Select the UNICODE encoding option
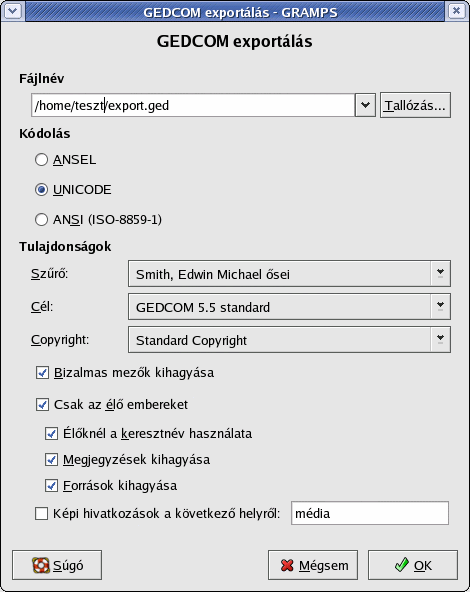This screenshot has height=592, width=470. (42, 190)
